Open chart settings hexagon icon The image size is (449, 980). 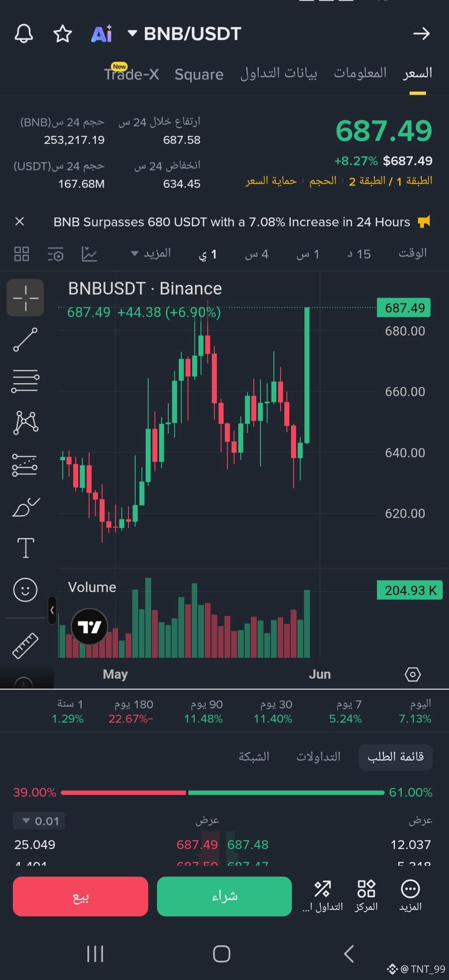413,674
